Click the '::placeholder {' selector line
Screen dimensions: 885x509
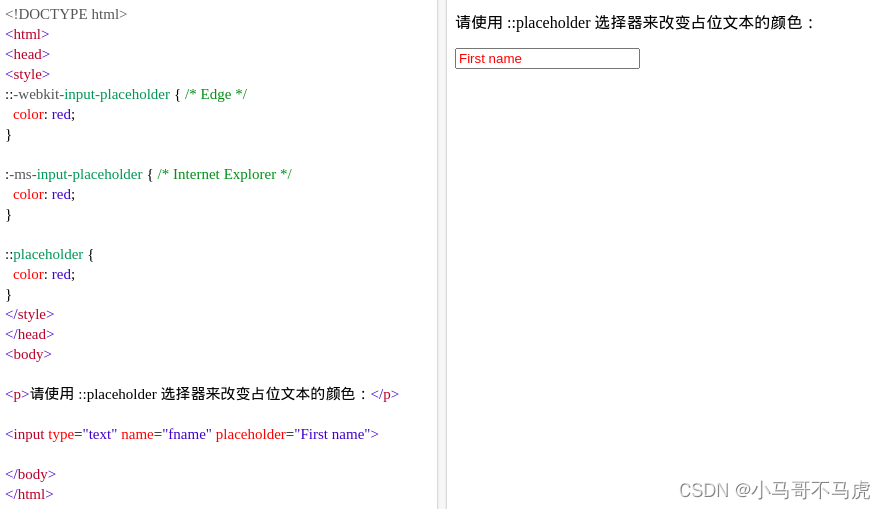(50, 254)
